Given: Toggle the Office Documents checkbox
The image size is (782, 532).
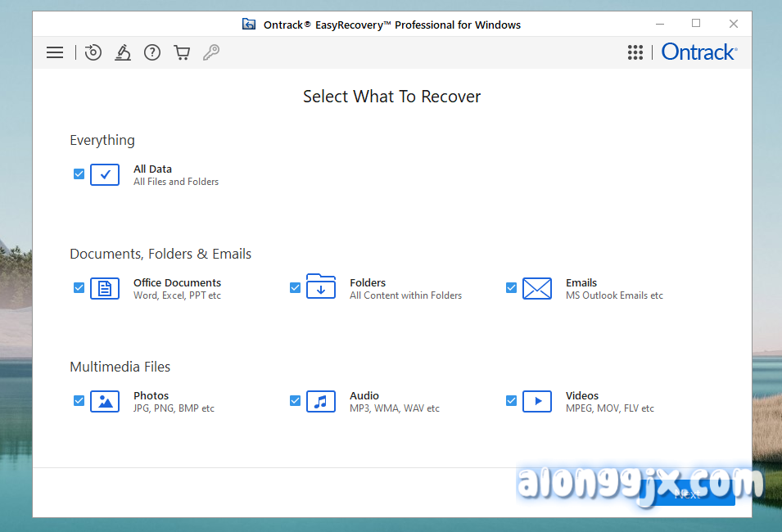Looking at the screenshot, I should pos(79,288).
